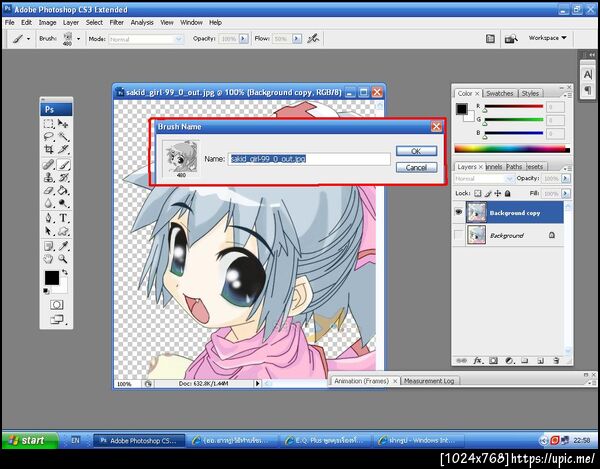
Task: Switch to the Measurement Log tab
Action: 429,381
